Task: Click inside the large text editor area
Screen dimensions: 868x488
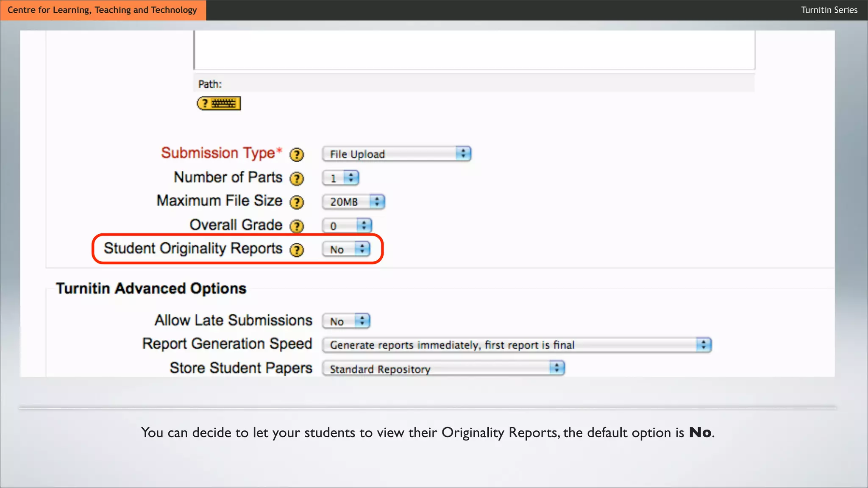Action: coord(474,50)
